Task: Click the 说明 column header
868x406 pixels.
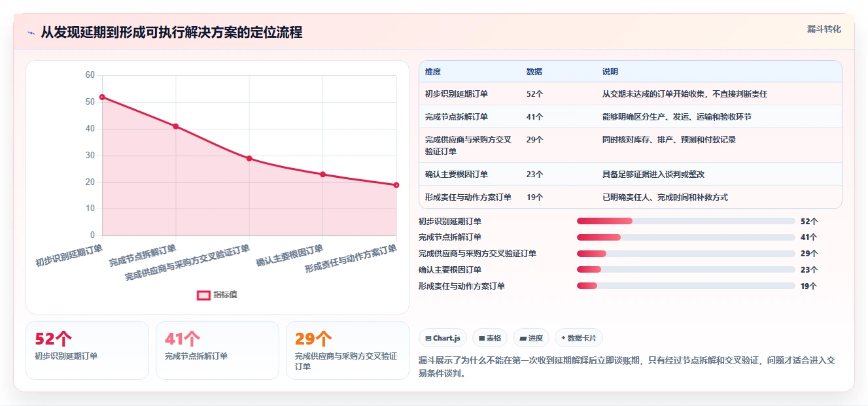Action: point(610,72)
